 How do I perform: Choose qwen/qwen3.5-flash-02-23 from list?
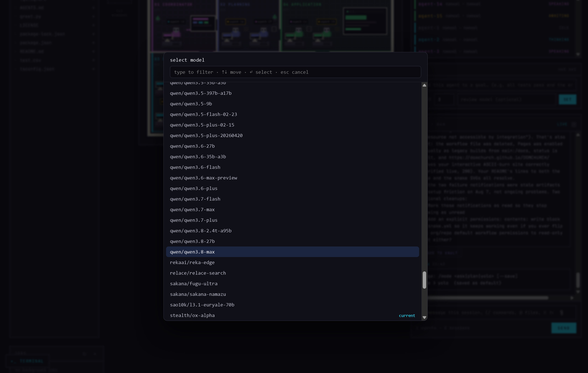(292, 114)
